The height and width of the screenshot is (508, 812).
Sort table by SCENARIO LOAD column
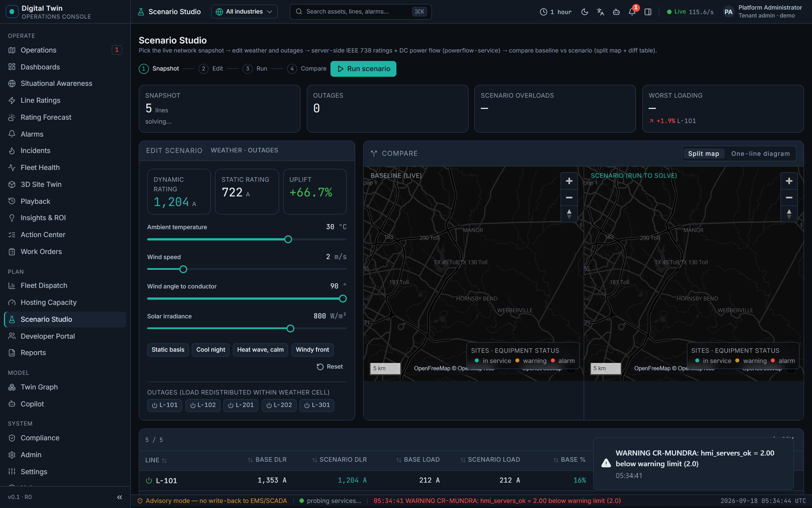[x=490, y=460]
